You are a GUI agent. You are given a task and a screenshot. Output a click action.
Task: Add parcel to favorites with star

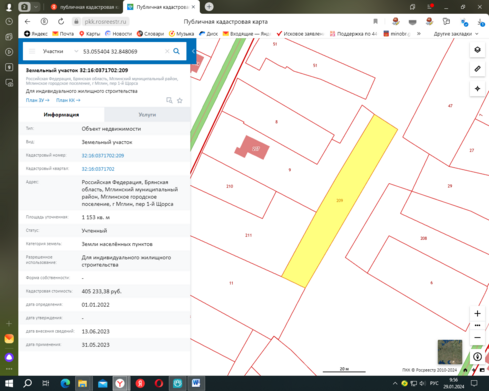pyautogui.click(x=180, y=100)
